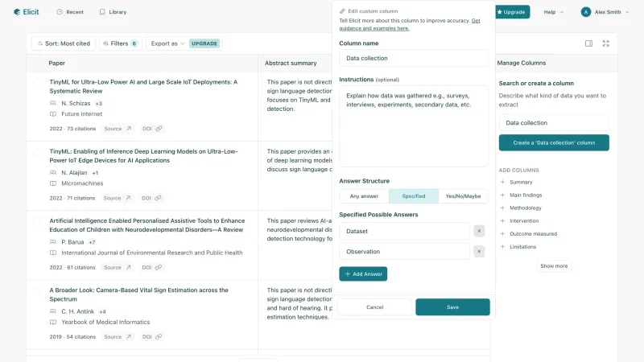Open the Recent page
Screen dimensions: 644x362
pos(70,12)
